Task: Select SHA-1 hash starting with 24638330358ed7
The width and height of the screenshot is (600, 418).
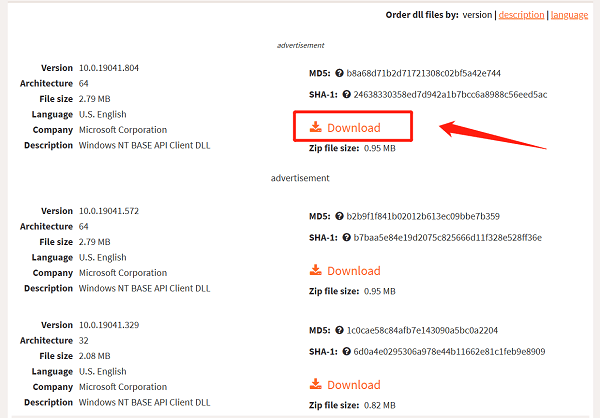Action: point(450,95)
